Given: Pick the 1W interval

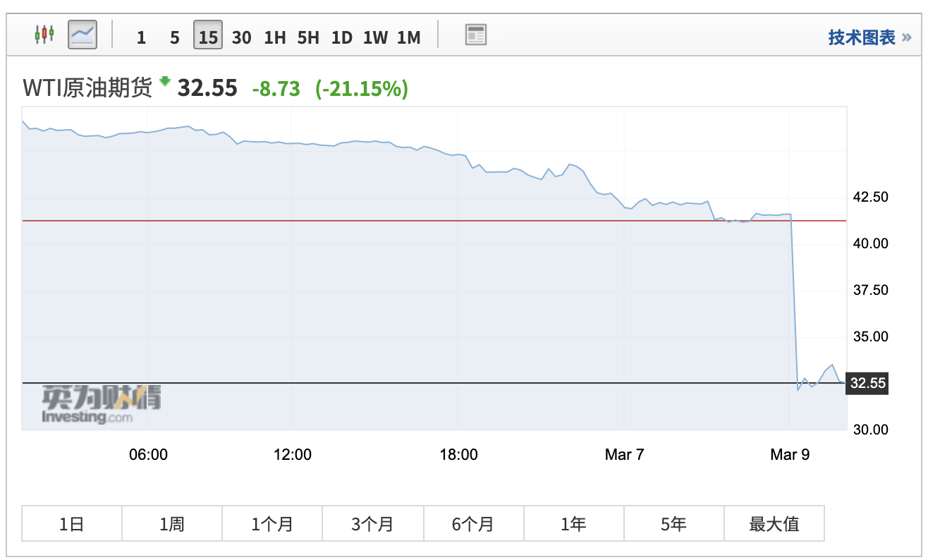Looking at the screenshot, I should point(375,37).
